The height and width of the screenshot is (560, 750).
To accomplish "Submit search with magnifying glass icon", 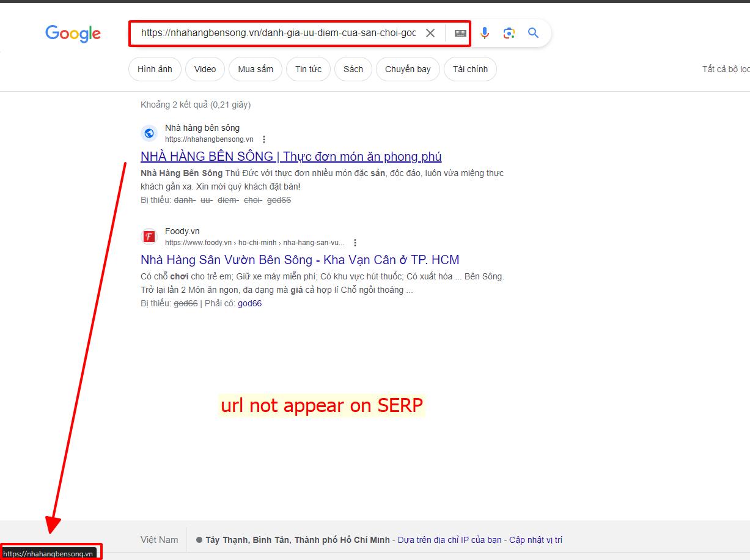I will (534, 33).
